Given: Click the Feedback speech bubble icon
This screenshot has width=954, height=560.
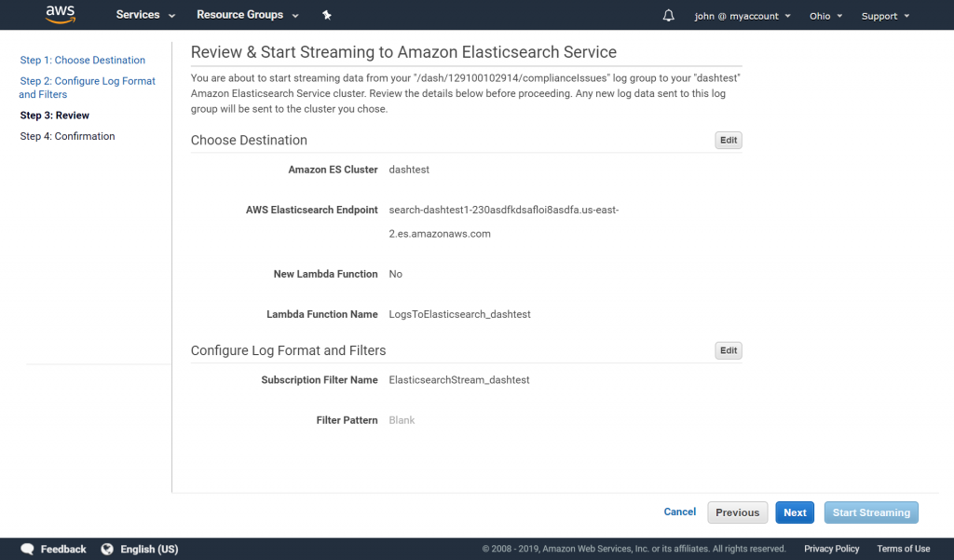Looking at the screenshot, I should pyautogui.click(x=27, y=549).
